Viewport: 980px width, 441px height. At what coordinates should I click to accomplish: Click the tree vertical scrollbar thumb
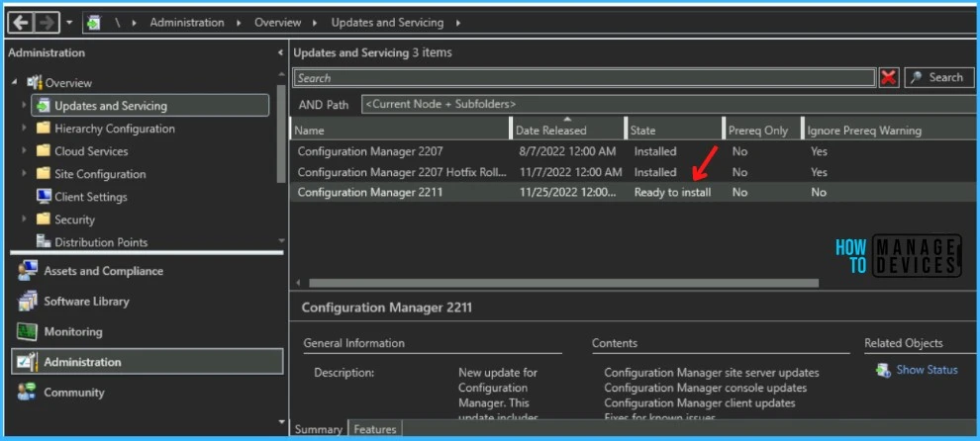pos(281,134)
